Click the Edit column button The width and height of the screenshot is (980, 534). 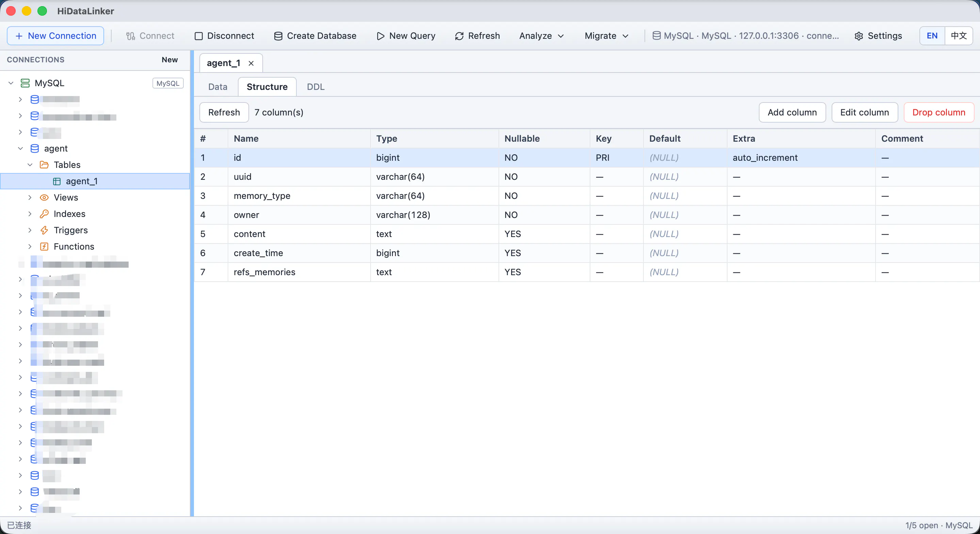click(864, 112)
